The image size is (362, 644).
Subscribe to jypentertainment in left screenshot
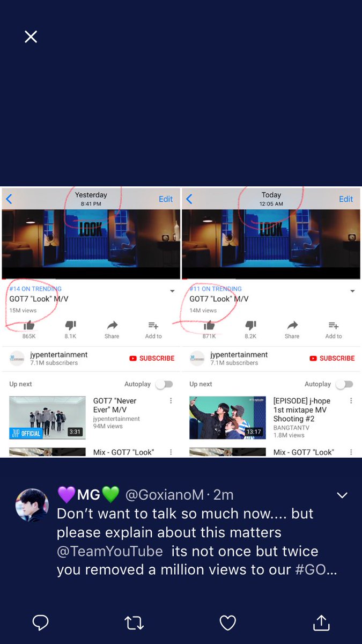pyautogui.click(x=152, y=358)
